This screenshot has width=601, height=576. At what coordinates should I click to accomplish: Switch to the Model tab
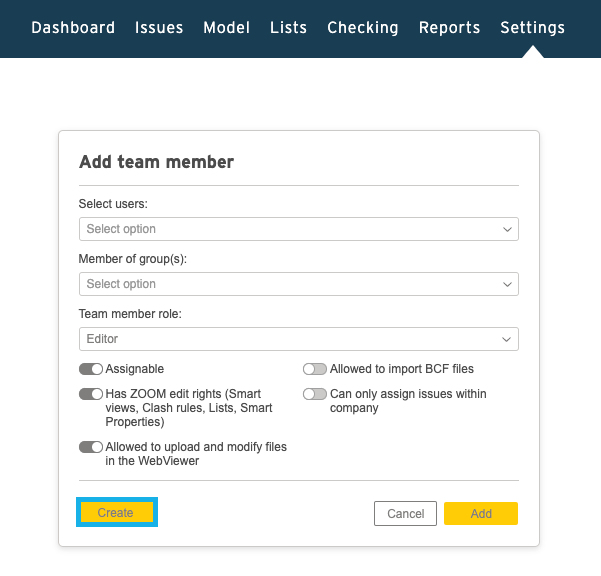(227, 28)
